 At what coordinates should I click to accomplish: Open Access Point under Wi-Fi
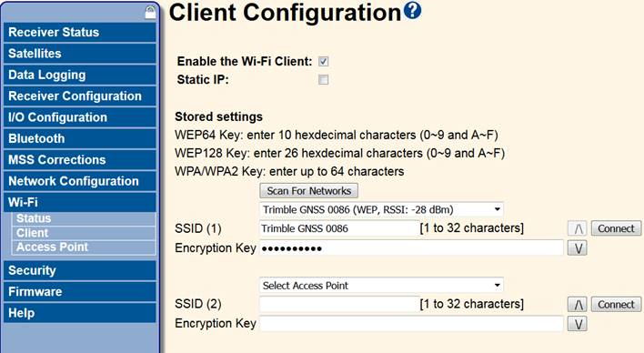click(84, 247)
